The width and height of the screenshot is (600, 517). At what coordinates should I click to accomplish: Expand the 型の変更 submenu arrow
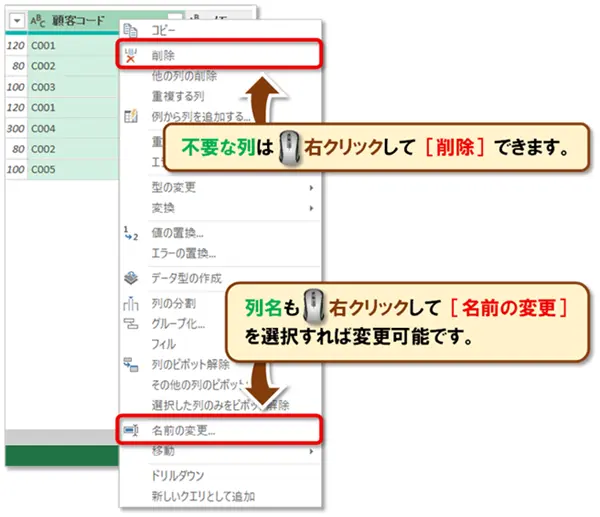[311, 188]
